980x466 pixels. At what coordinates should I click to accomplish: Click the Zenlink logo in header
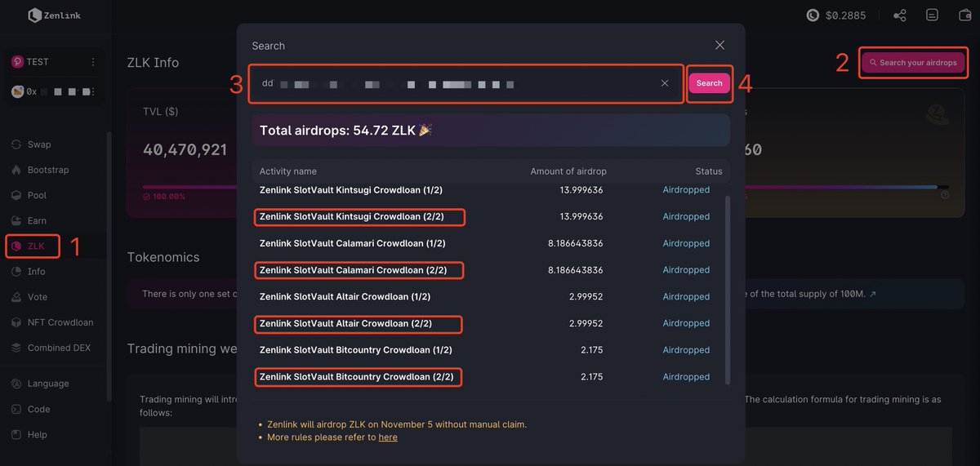54,16
